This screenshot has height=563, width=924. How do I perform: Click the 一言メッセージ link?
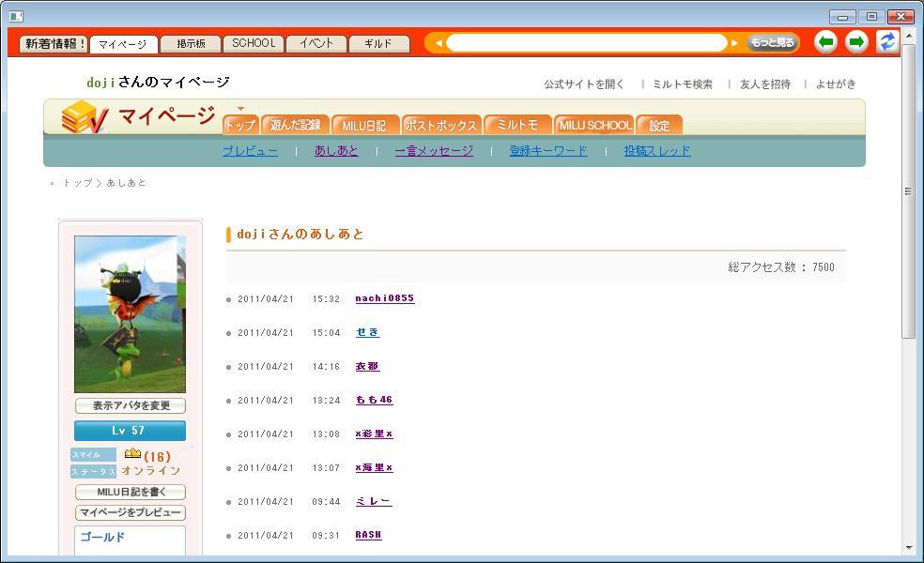(x=434, y=151)
